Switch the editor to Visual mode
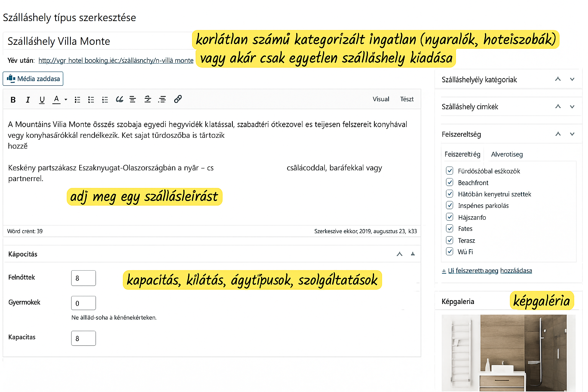The image size is (588, 392). (x=381, y=99)
